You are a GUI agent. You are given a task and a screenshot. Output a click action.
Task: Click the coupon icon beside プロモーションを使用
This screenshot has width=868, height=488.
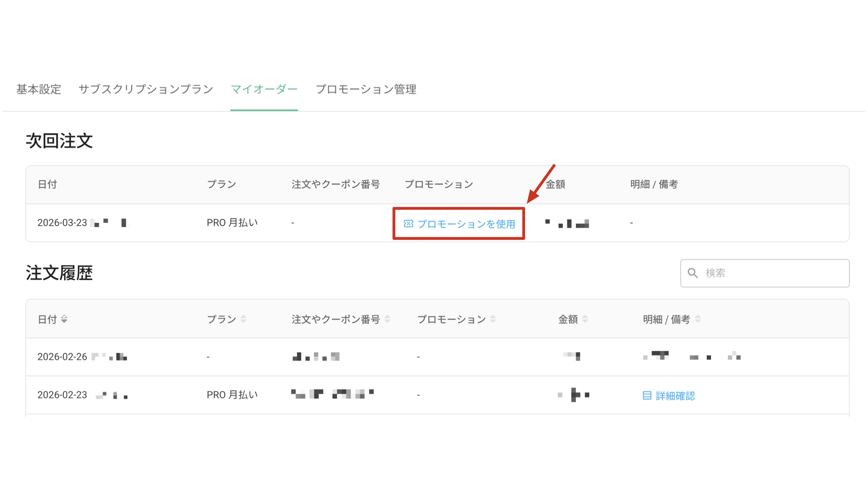[408, 224]
